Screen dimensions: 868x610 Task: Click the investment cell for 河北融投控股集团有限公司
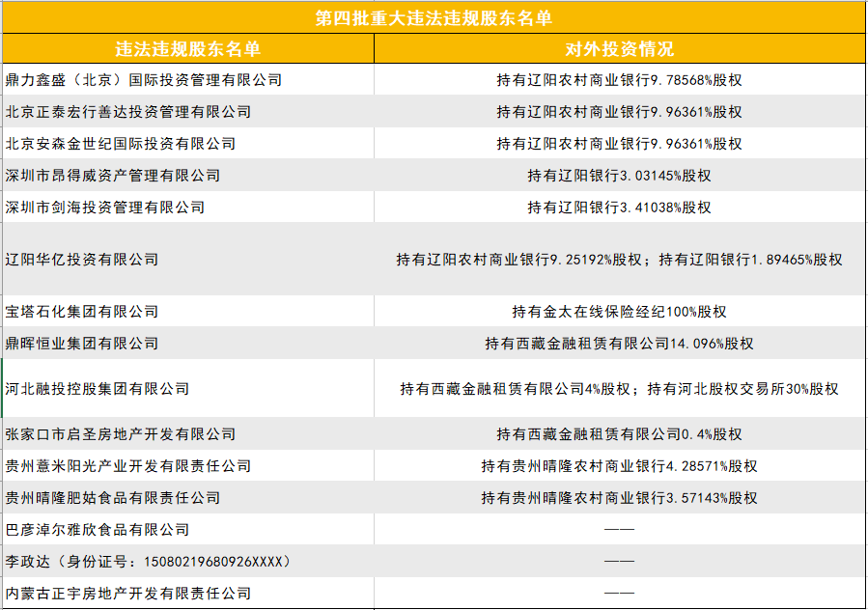click(620, 389)
